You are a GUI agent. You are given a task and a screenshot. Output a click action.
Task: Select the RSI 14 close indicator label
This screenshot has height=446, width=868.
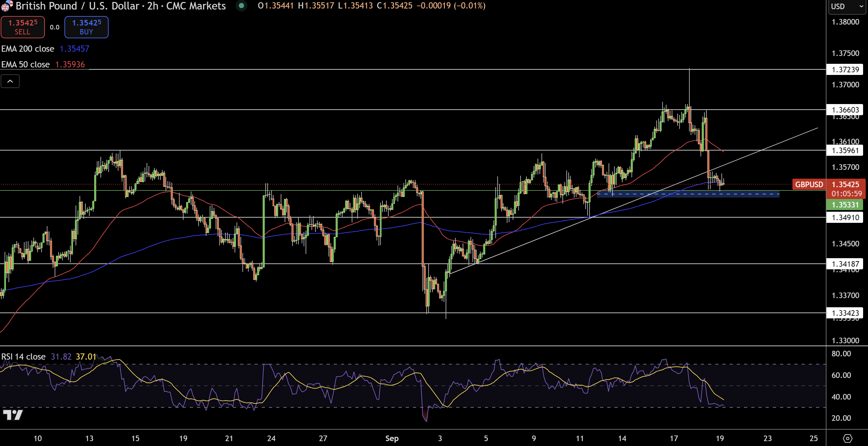(x=23, y=357)
